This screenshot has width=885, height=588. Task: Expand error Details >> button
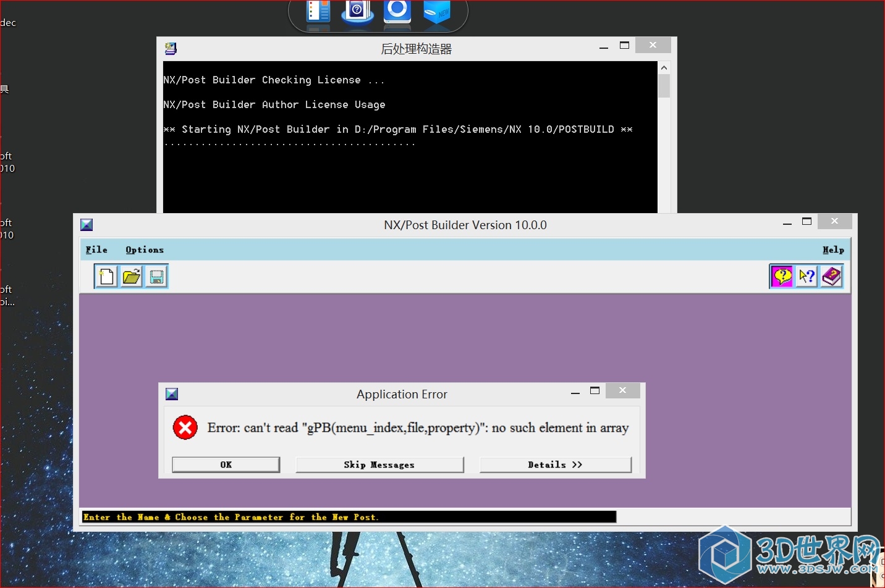pos(556,464)
